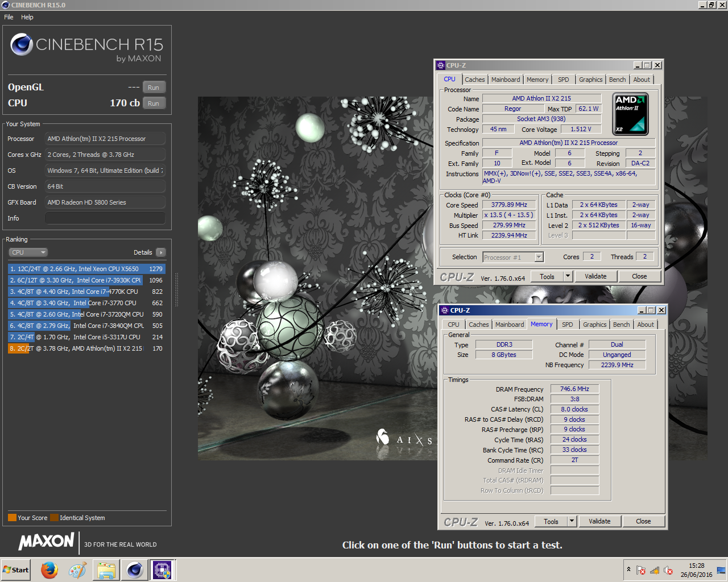Open the ranking CPU dropdown
This screenshot has height=582, width=728.
coord(28,252)
